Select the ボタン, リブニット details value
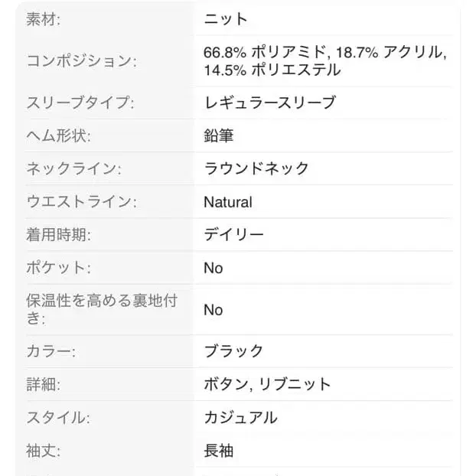The height and width of the screenshot is (476, 476). pos(267,384)
